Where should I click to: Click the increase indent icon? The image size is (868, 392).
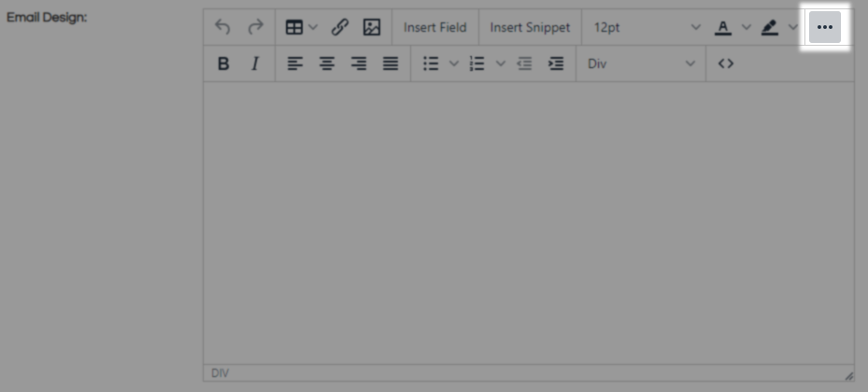(x=556, y=63)
